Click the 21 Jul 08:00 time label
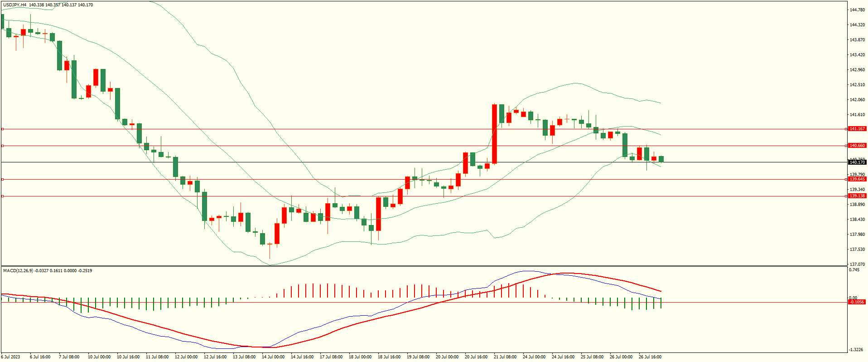 (505, 357)
